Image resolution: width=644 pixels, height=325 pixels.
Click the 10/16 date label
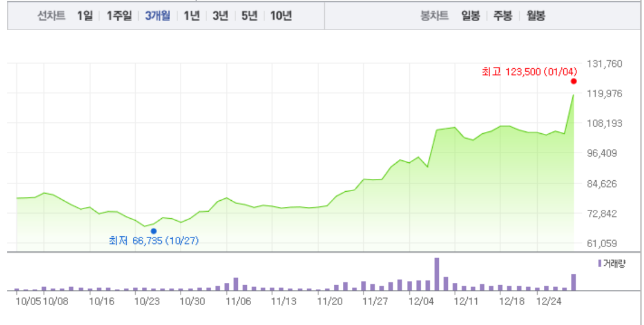coord(101,301)
